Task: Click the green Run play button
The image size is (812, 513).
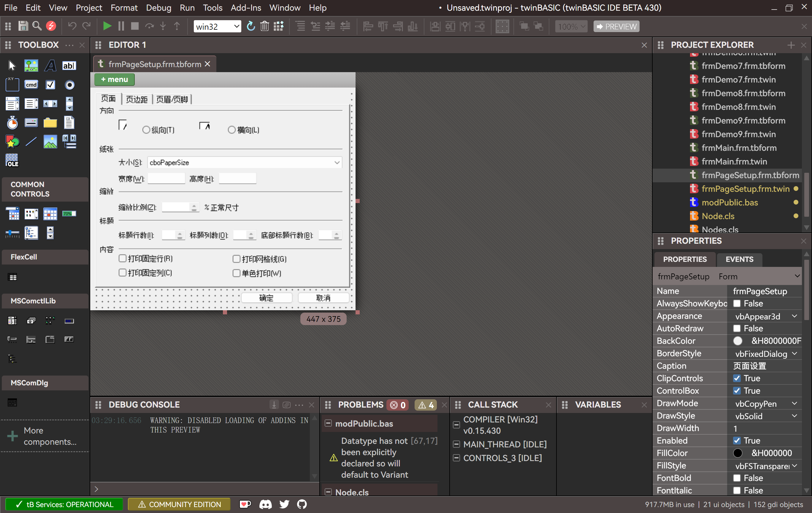Action: [107, 26]
